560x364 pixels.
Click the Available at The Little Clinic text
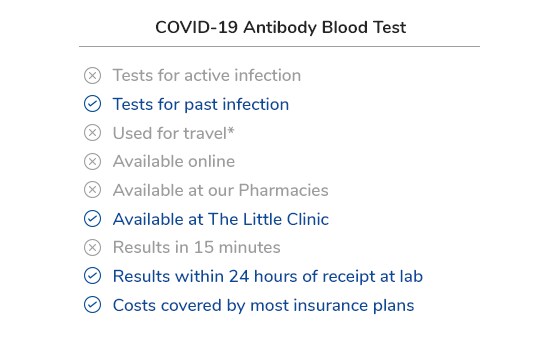[221, 219]
